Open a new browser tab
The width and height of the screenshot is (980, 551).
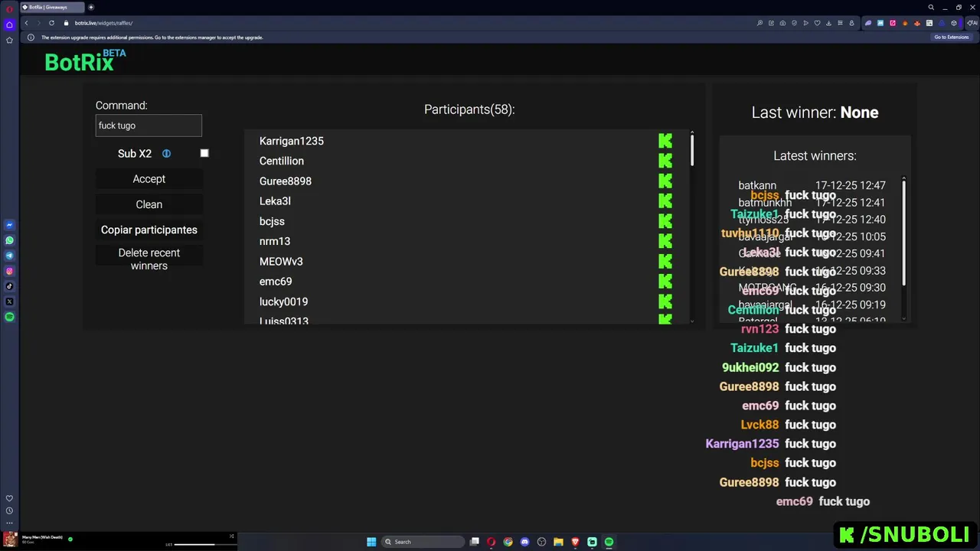90,7
